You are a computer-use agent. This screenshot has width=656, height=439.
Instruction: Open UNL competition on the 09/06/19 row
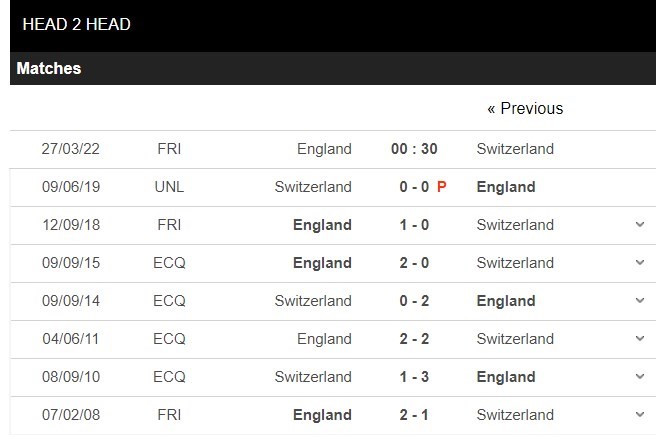[169, 187]
